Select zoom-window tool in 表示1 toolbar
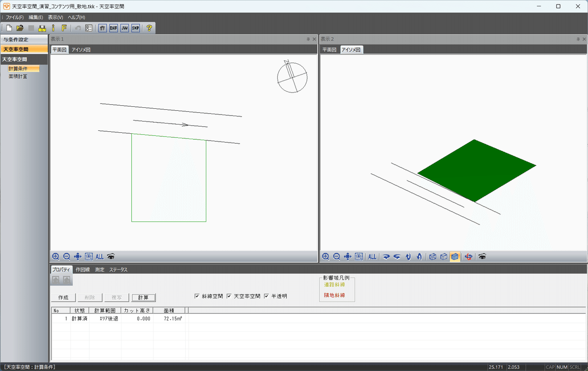588x371 pixels. [89, 256]
